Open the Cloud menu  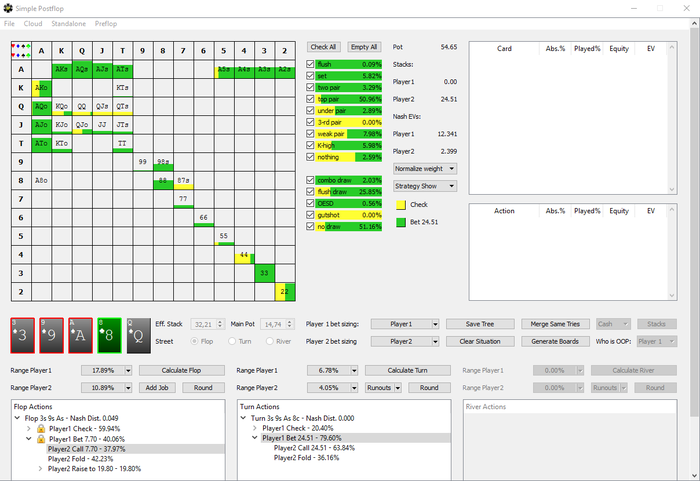(33, 24)
